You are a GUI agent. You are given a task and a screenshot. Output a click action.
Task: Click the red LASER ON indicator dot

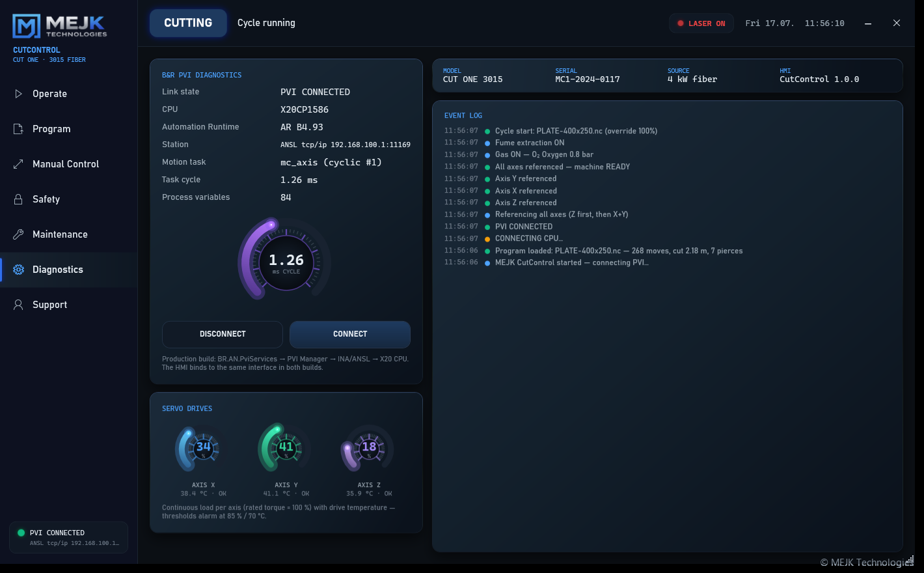(x=681, y=23)
